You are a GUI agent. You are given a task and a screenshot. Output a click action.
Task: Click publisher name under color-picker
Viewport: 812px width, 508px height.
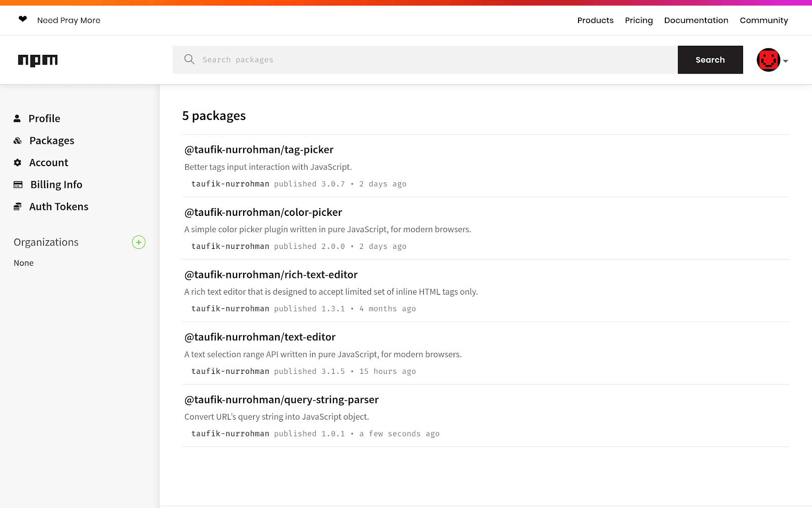click(x=230, y=246)
